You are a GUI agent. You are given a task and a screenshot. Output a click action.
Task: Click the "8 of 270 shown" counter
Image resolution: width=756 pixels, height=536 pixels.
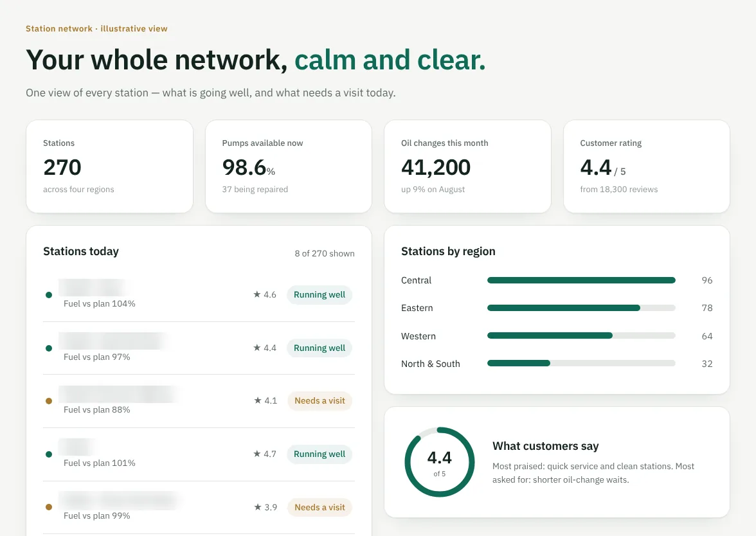(325, 253)
